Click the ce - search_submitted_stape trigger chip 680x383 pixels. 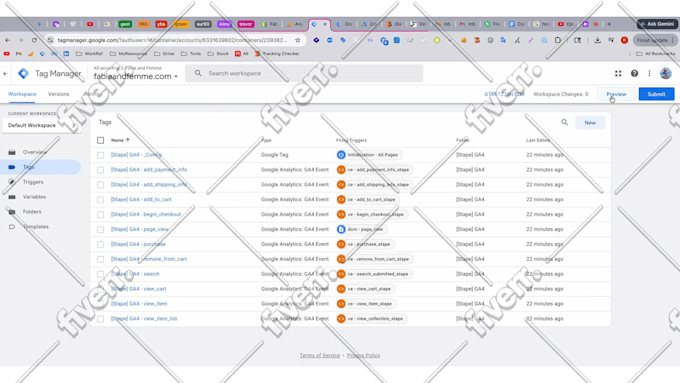click(374, 274)
